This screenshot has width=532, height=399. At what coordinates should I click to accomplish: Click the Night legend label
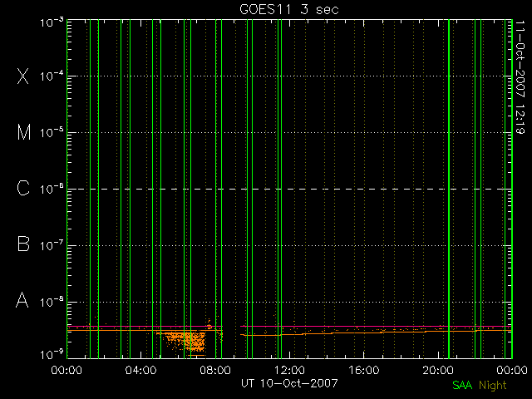tap(493, 386)
